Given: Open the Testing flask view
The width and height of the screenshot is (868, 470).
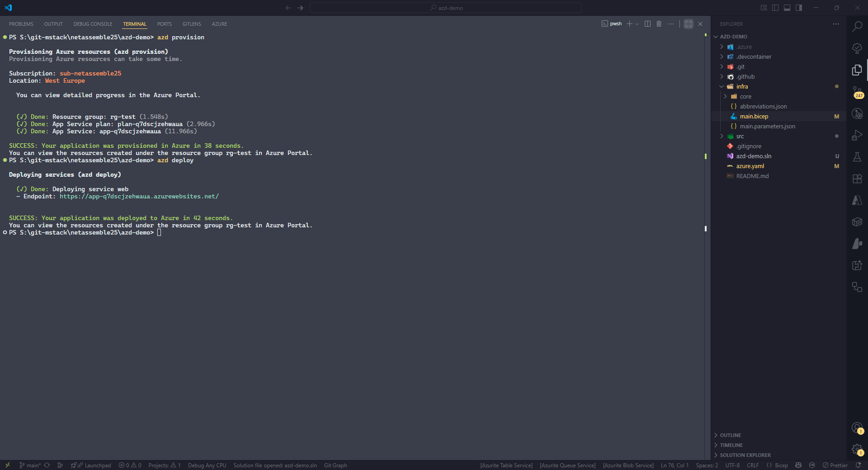Looking at the screenshot, I should click(x=857, y=157).
